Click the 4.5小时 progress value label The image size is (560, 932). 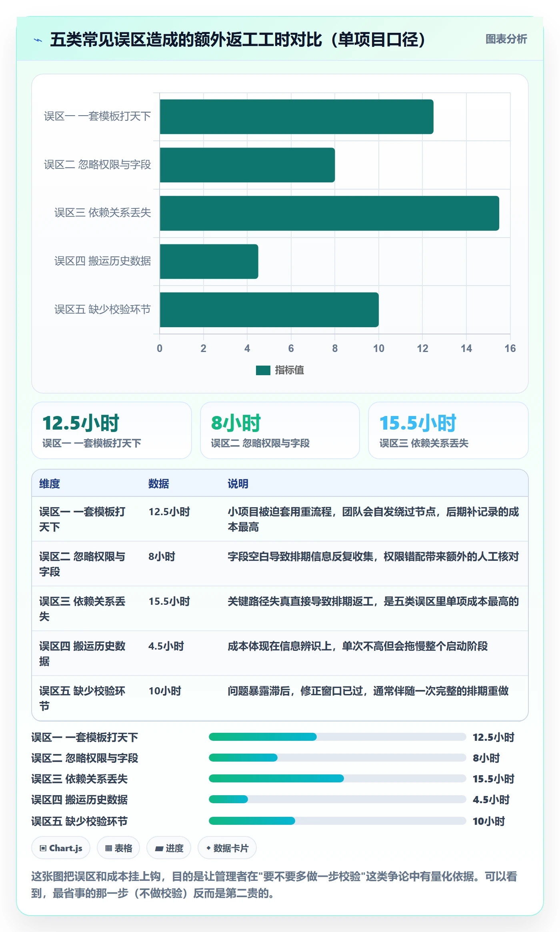(x=491, y=800)
